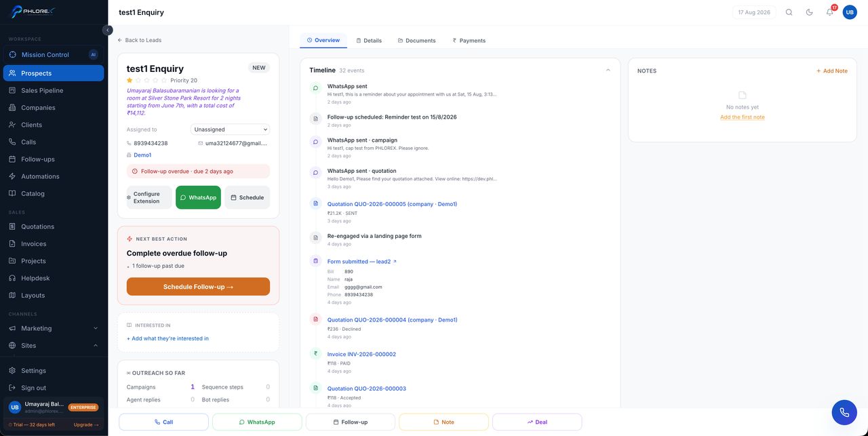Open Projects page

(x=54, y=261)
